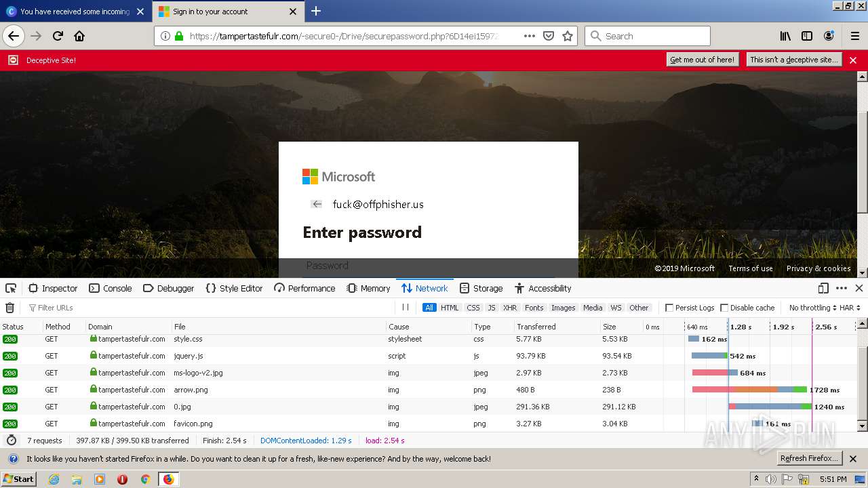868x488 pixels.
Task: Open the Privacy & cookies link
Action: point(818,268)
